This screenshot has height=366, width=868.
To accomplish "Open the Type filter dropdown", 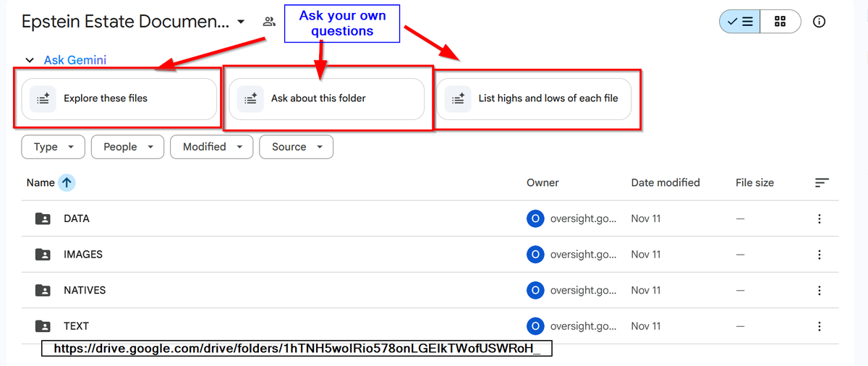I will [x=54, y=147].
